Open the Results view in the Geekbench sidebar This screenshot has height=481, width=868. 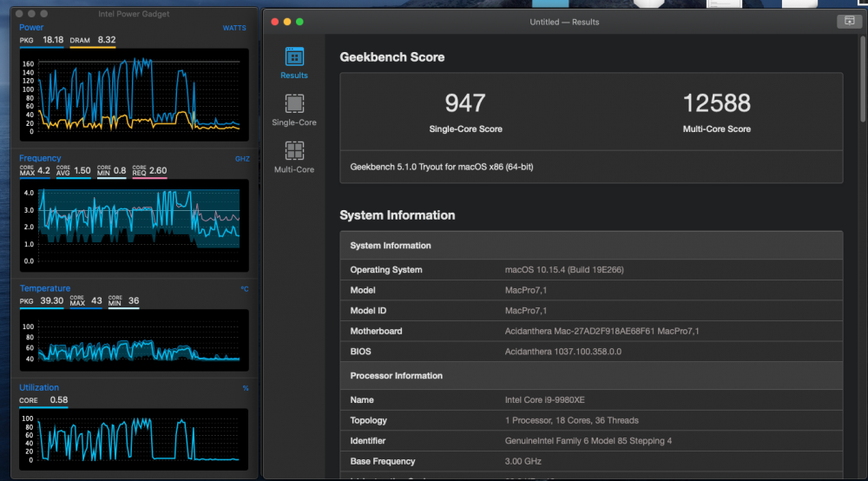pyautogui.click(x=294, y=63)
